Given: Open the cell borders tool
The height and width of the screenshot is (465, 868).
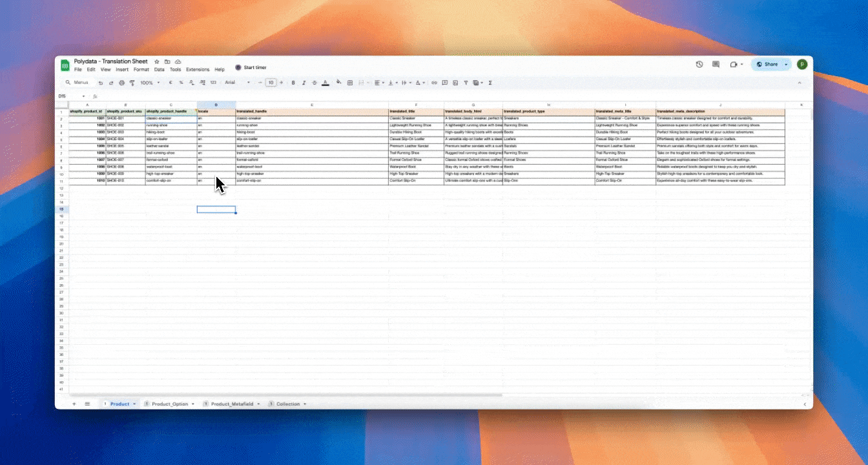Looking at the screenshot, I should point(350,83).
